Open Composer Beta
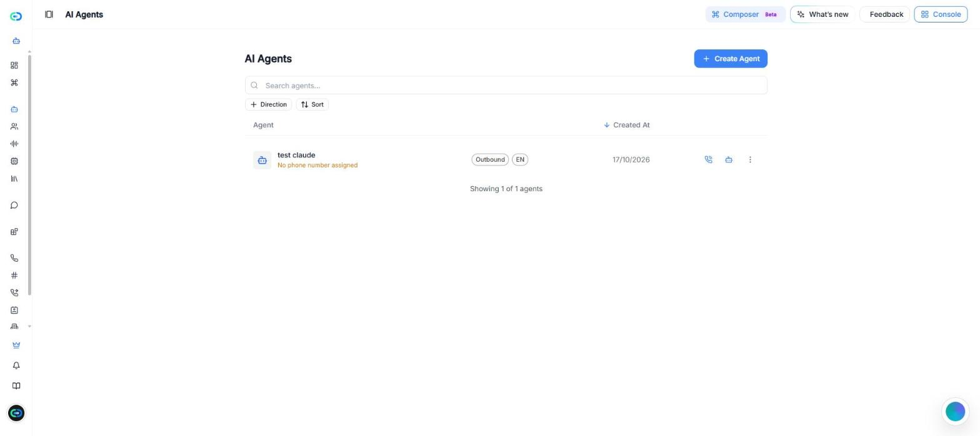This screenshot has height=436, width=980. [745, 14]
